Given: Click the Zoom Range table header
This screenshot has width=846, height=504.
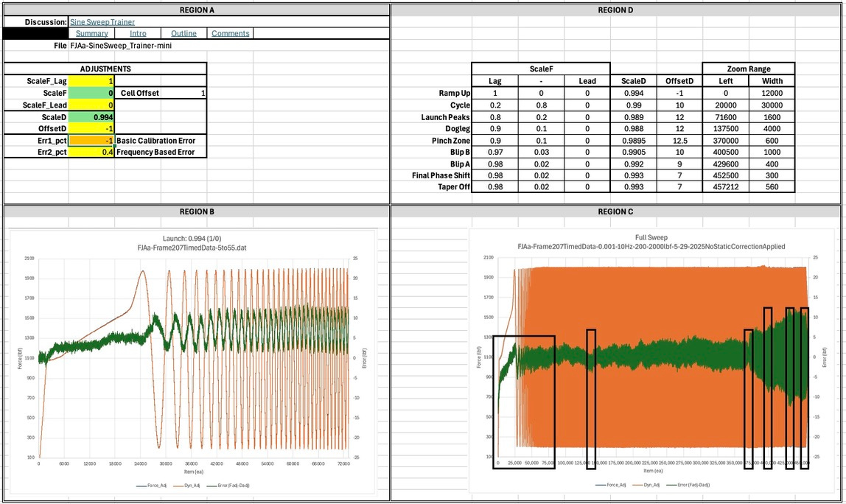Looking at the screenshot, I should pyautogui.click(x=749, y=69).
